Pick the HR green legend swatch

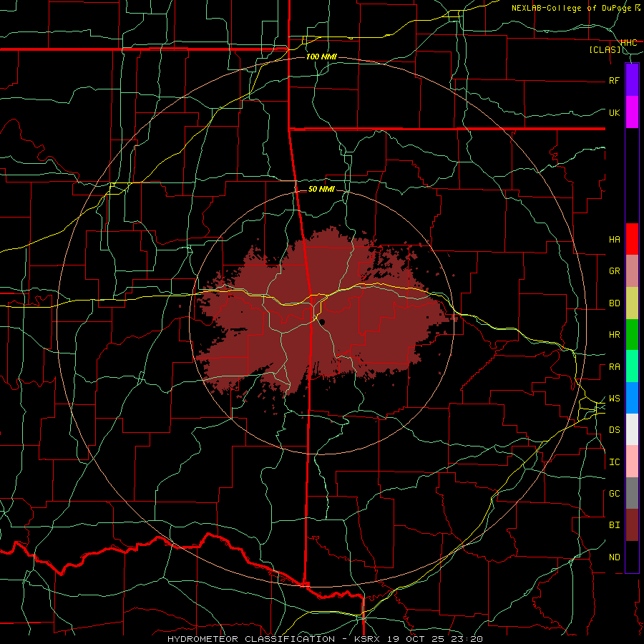pos(632,335)
